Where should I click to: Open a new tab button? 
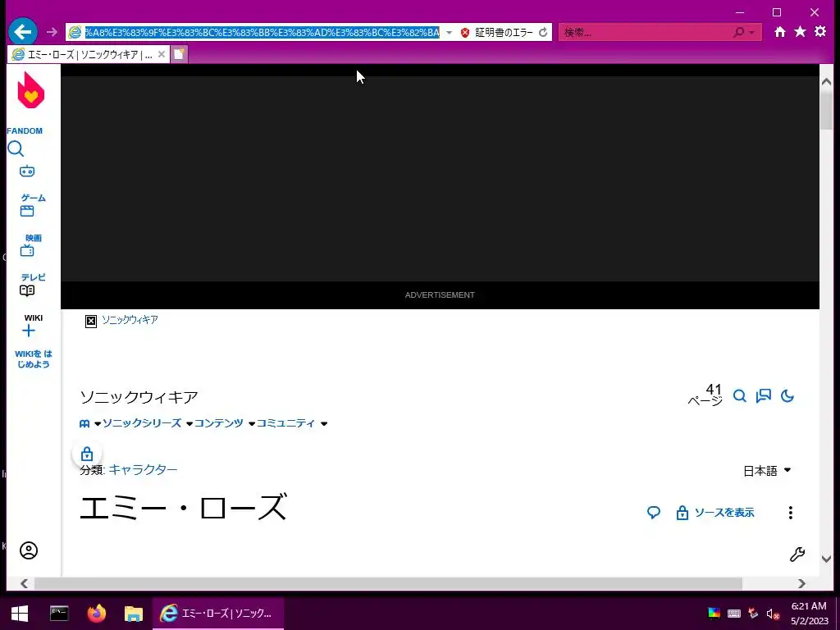(179, 54)
